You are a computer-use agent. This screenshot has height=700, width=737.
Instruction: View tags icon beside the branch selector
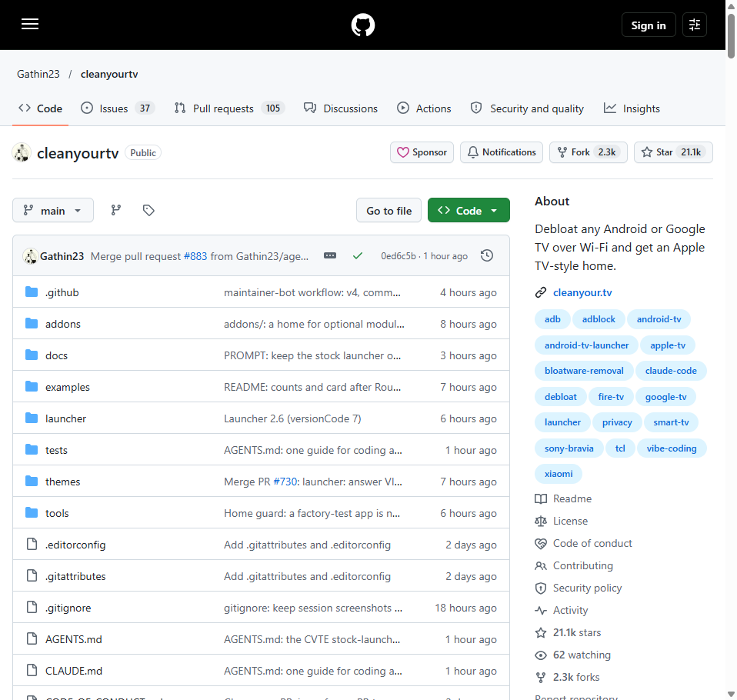tap(148, 210)
